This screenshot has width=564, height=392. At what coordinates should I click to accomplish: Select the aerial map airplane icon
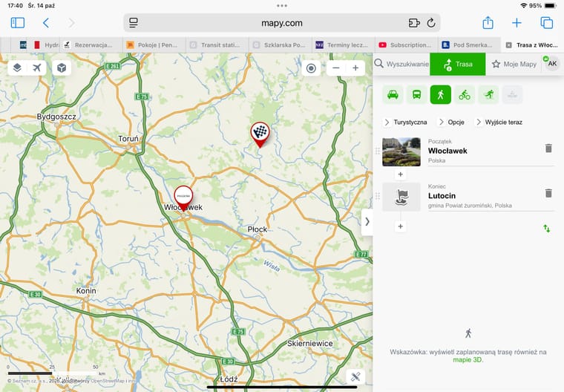pyautogui.click(x=37, y=68)
